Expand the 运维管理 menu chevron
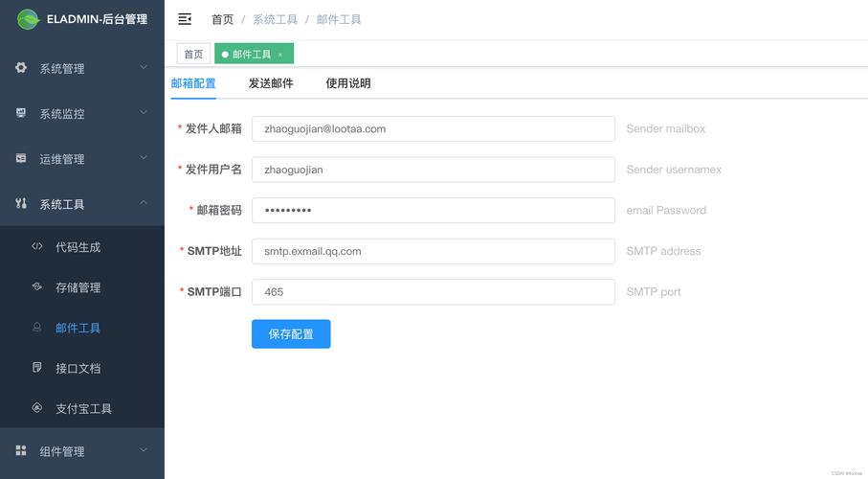The image size is (868, 479). [x=144, y=158]
